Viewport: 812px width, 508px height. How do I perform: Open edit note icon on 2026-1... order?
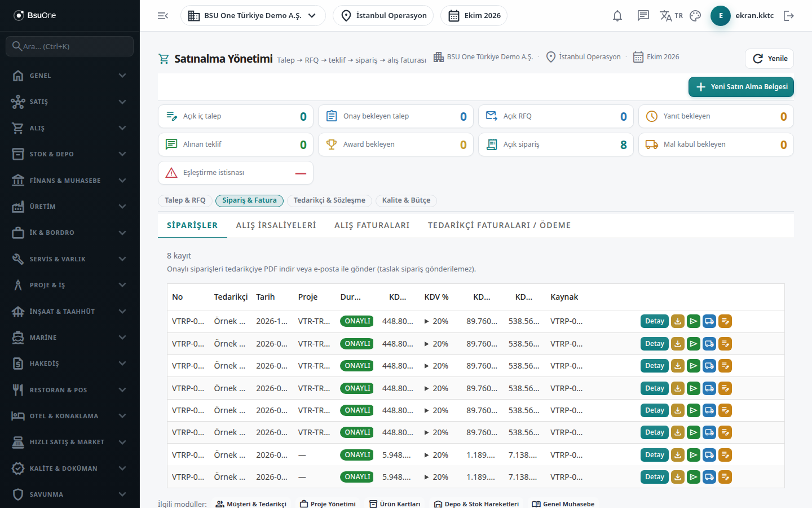[x=725, y=321]
